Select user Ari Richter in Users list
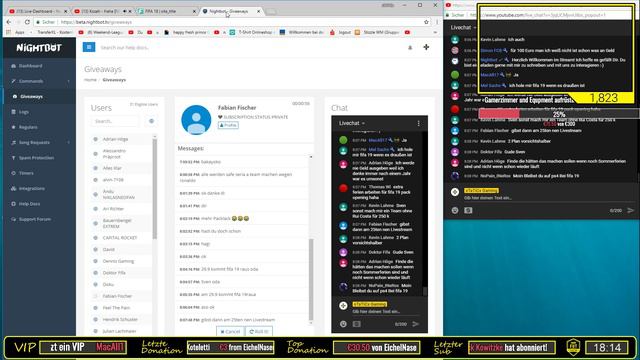 [113, 209]
